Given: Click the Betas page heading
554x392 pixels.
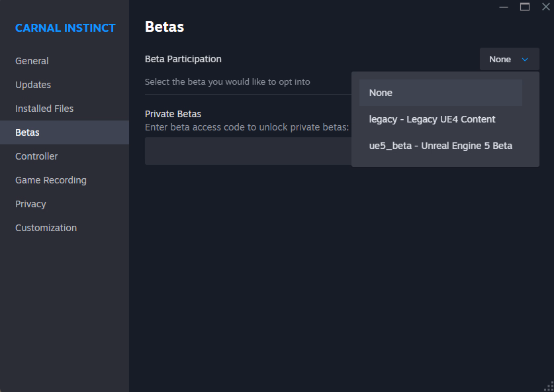Looking at the screenshot, I should pos(164,27).
